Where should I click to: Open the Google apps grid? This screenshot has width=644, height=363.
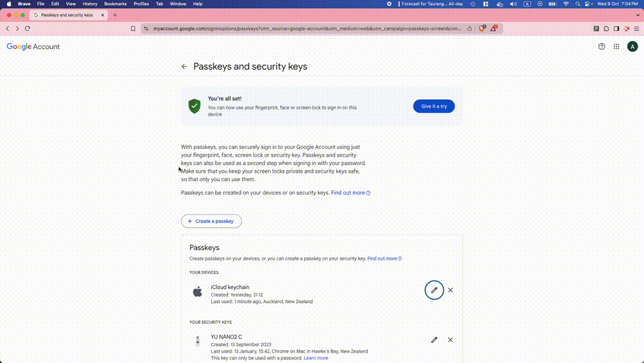click(x=616, y=46)
